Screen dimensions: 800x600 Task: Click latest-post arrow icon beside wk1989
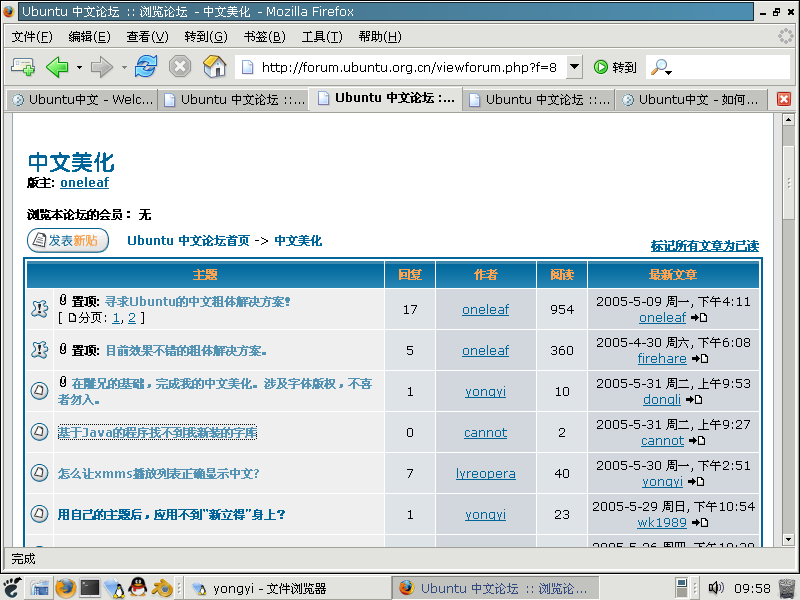(x=699, y=522)
